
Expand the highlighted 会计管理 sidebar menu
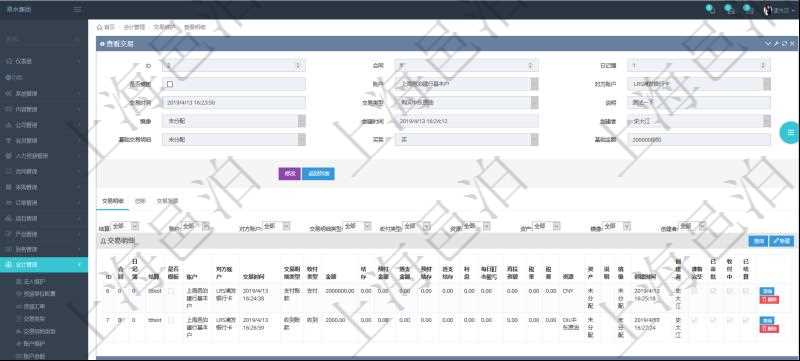pyautogui.click(x=44, y=265)
